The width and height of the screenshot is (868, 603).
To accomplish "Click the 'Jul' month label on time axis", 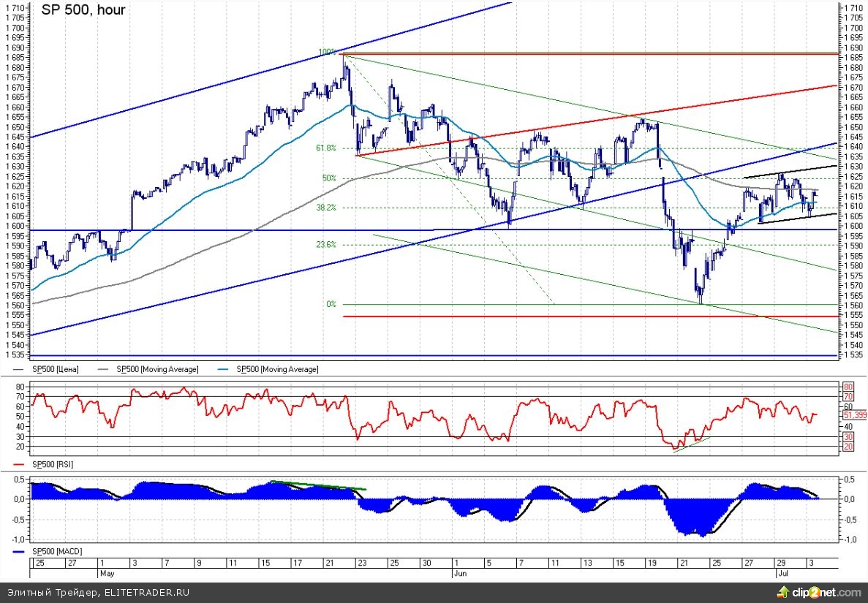I will [x=782, y=574].
